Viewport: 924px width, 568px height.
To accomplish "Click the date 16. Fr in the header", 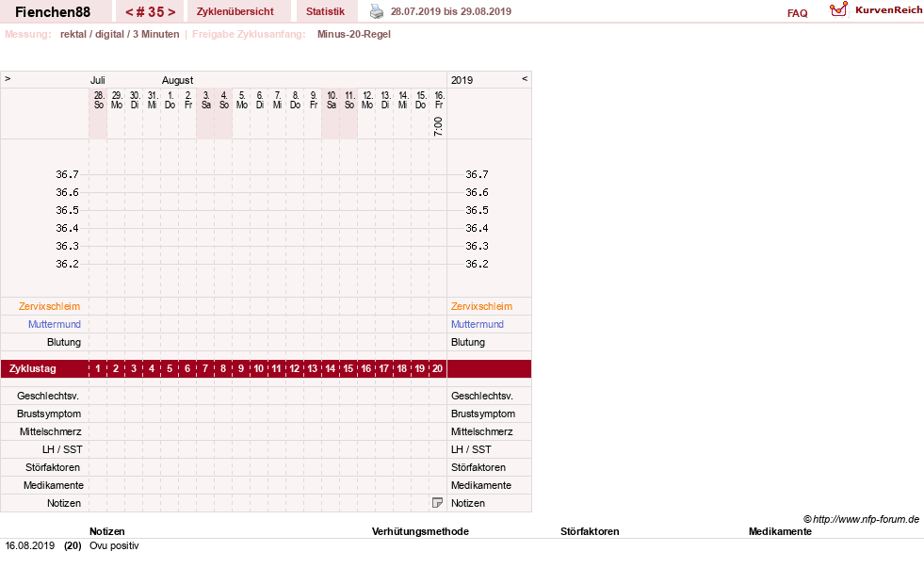I will [439, 100].
